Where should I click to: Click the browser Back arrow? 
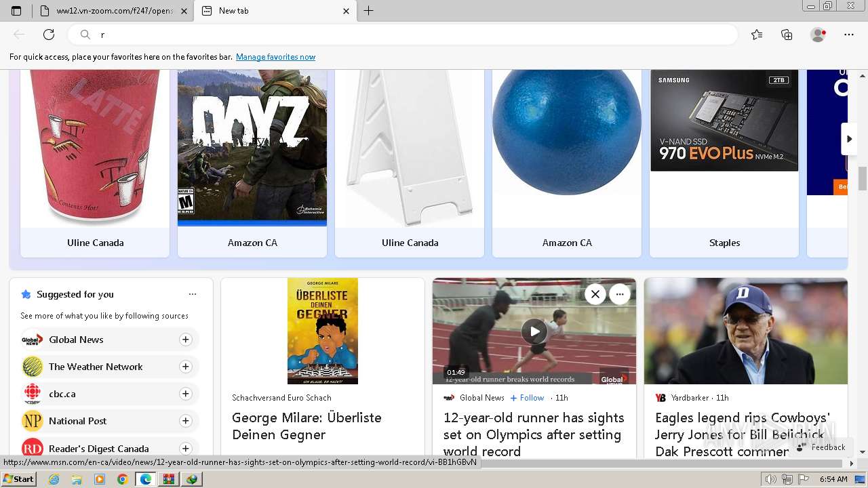19,35
